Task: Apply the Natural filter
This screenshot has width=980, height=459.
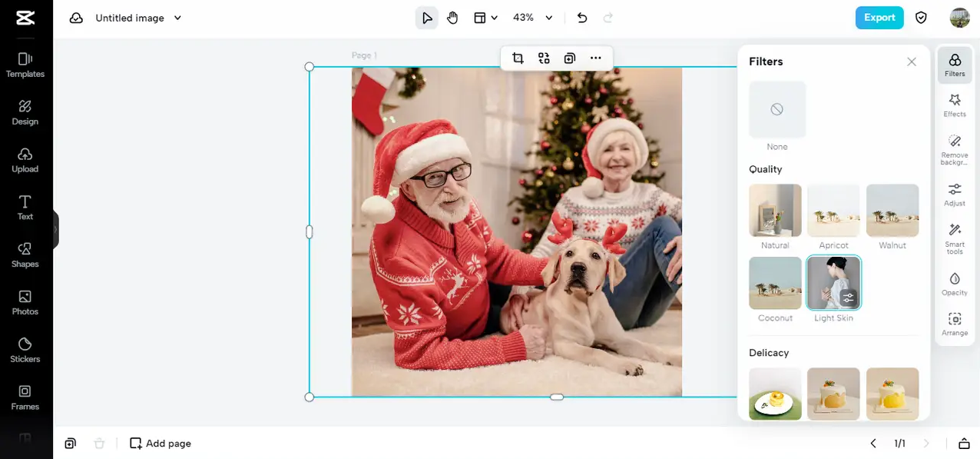Action: 775,210
